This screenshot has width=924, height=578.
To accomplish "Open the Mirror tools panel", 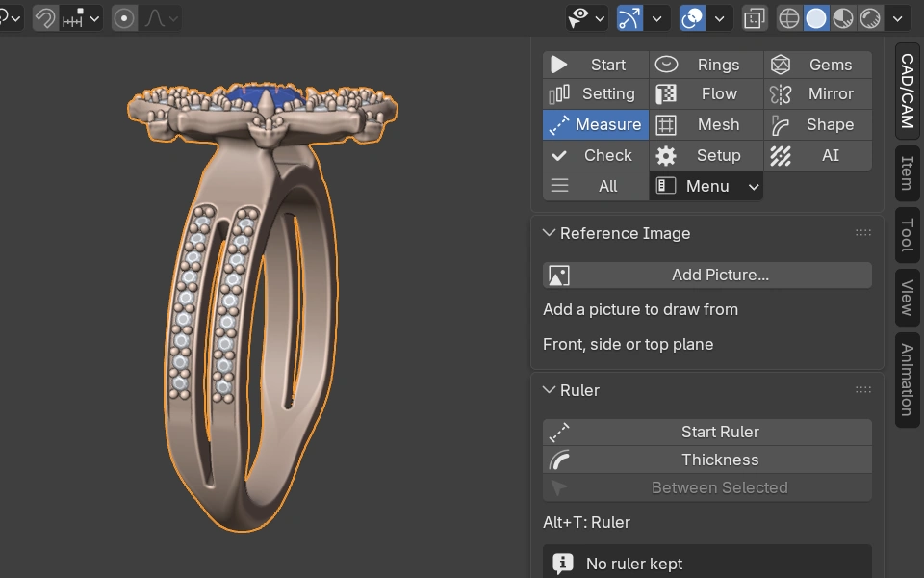I will (817, 93).
